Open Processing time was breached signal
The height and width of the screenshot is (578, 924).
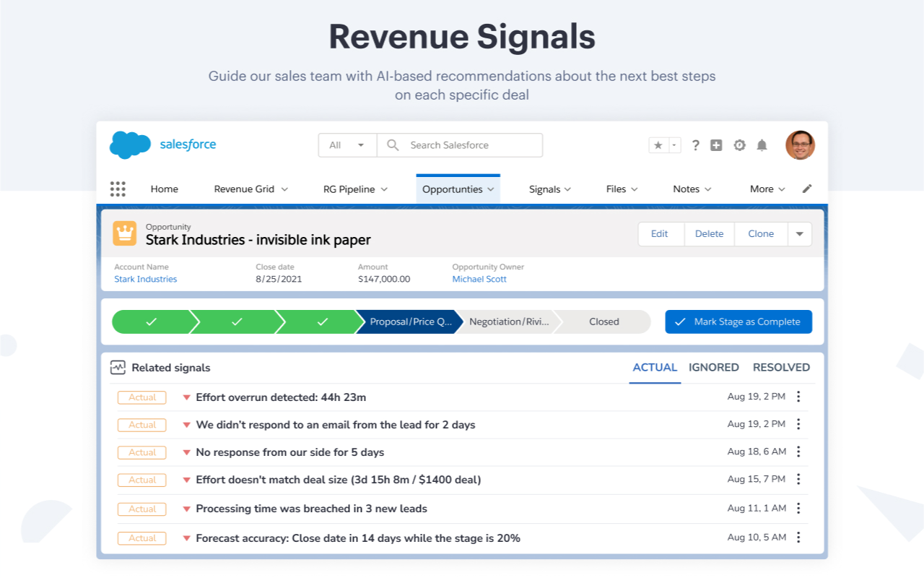pos(311,509)
